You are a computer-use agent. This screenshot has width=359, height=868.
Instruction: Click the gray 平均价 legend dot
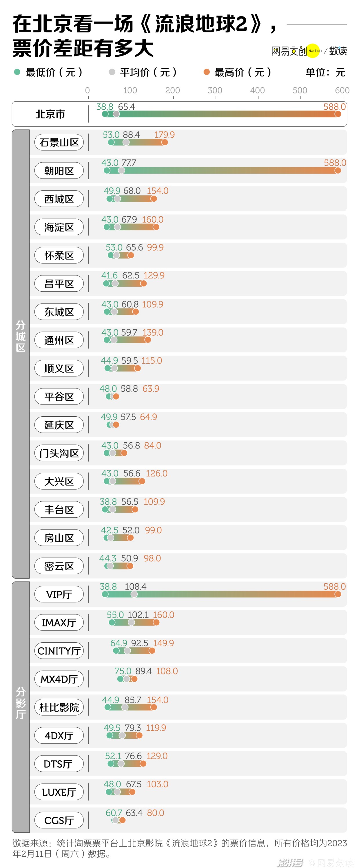pos(112,72)
